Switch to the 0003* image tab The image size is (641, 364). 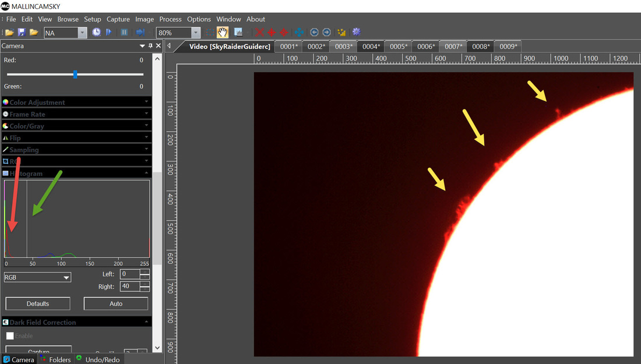344,47
